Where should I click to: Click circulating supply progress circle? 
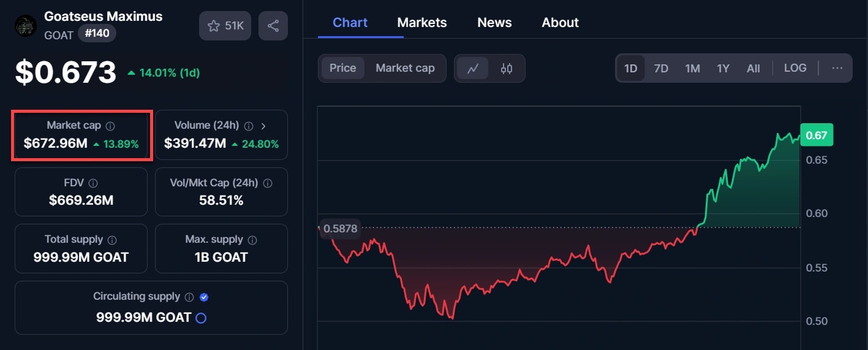200,318
